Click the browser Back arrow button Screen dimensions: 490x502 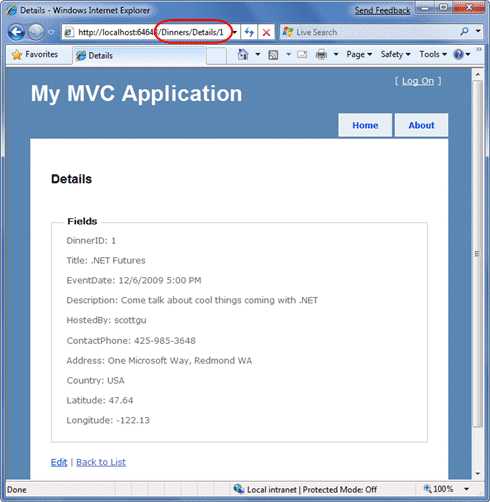click(16, 32)
